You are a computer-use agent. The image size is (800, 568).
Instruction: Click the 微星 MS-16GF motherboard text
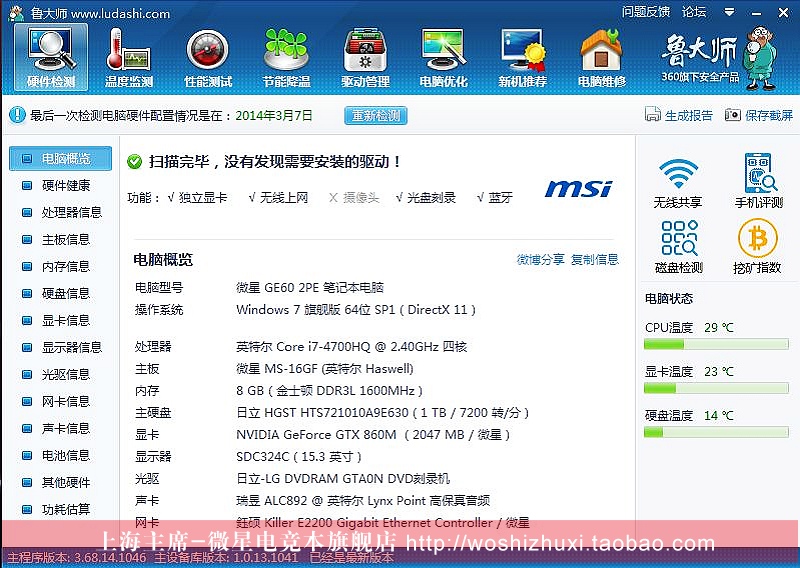[x=324, y=369]
